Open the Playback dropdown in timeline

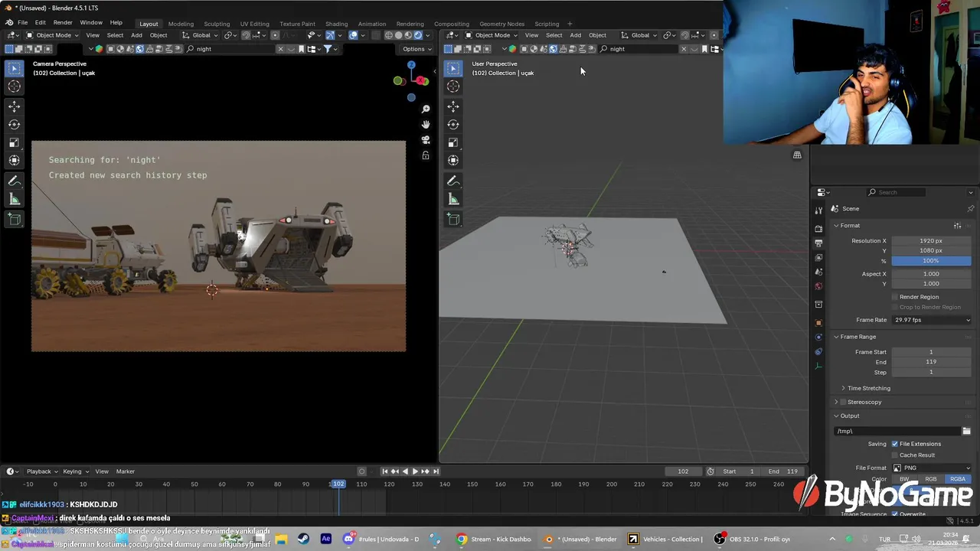tap(41, 471)
